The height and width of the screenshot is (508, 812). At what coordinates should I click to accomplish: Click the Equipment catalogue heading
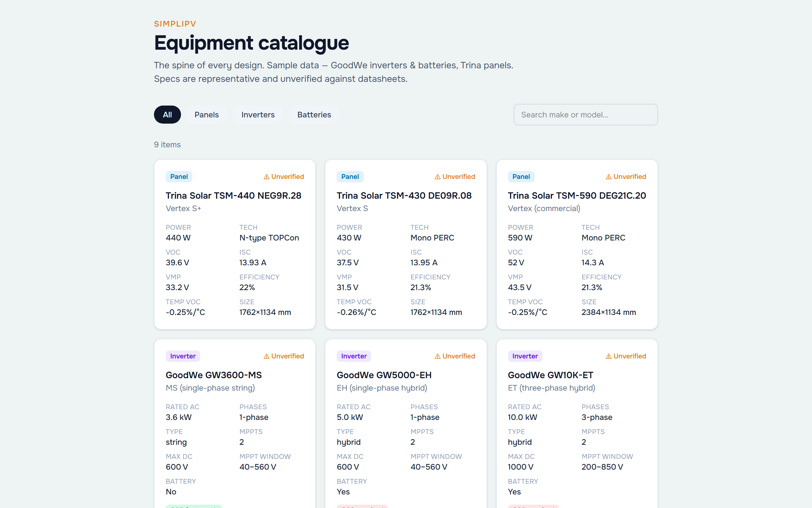click(252, 43)
